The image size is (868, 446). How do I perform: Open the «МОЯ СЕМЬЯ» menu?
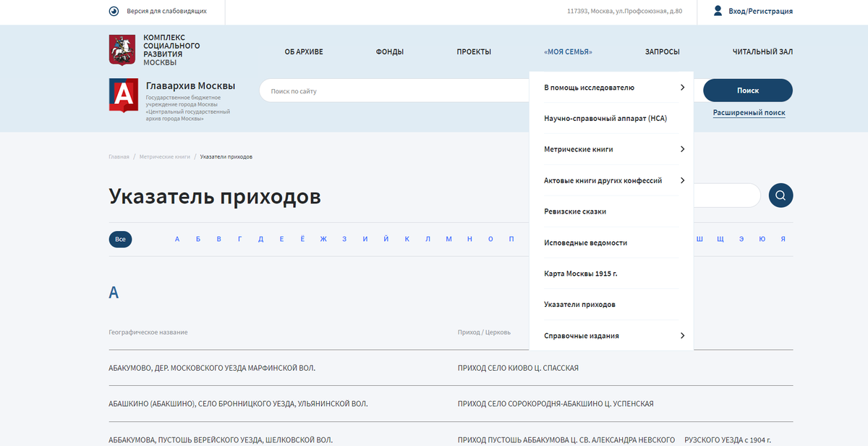point(568,52)
